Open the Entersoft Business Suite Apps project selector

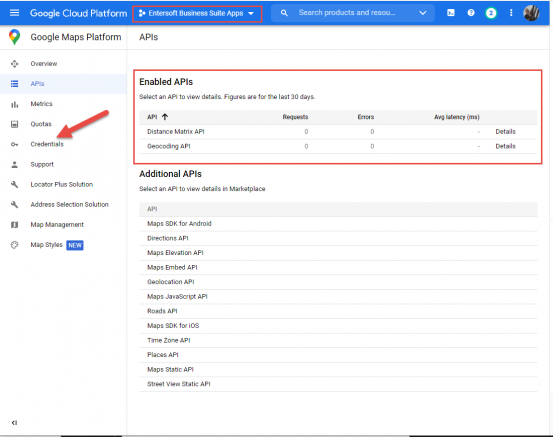197,13
